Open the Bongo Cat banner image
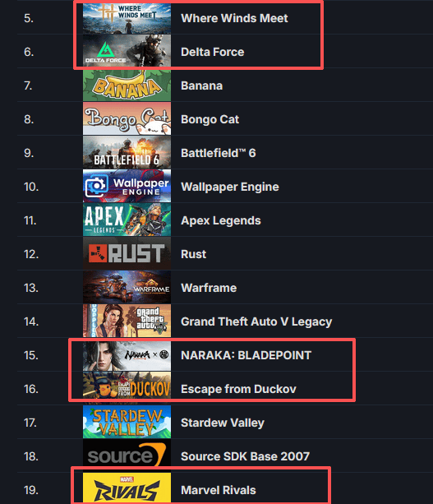 click(127, 119)
